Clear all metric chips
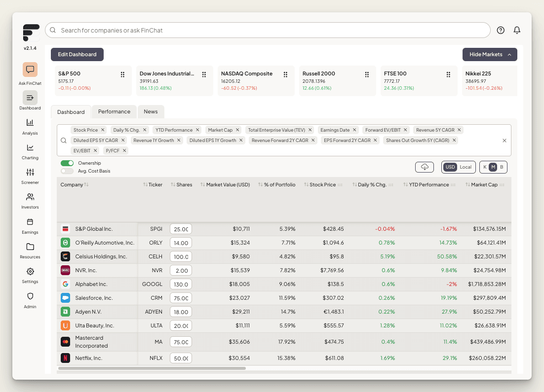 click(x=505, y=141)
